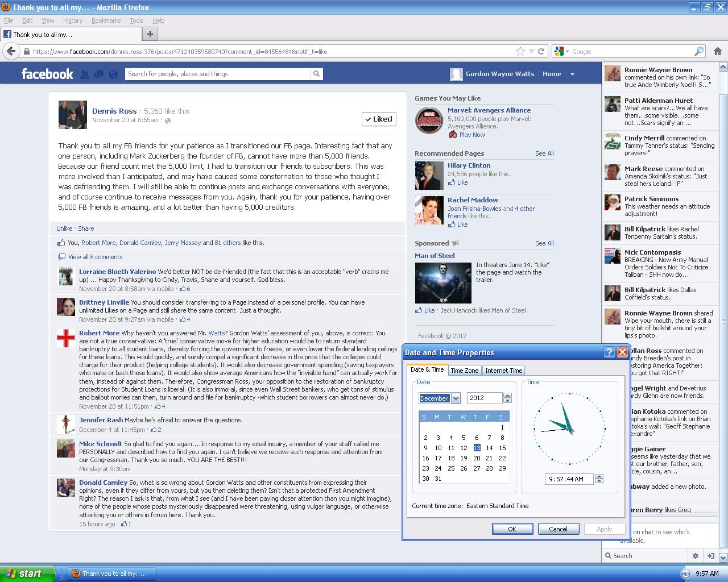
Task: Open the History menu
Action: 73,20
